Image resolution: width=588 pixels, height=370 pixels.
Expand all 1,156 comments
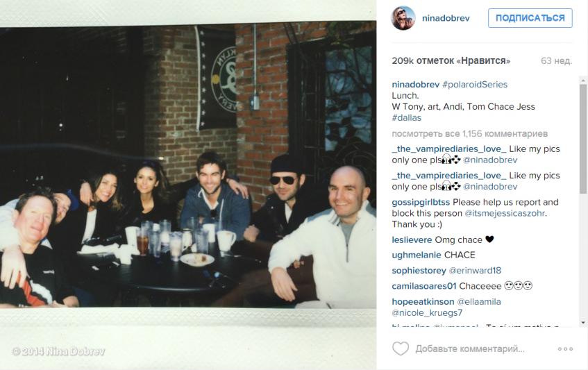[x=469, y=134]
